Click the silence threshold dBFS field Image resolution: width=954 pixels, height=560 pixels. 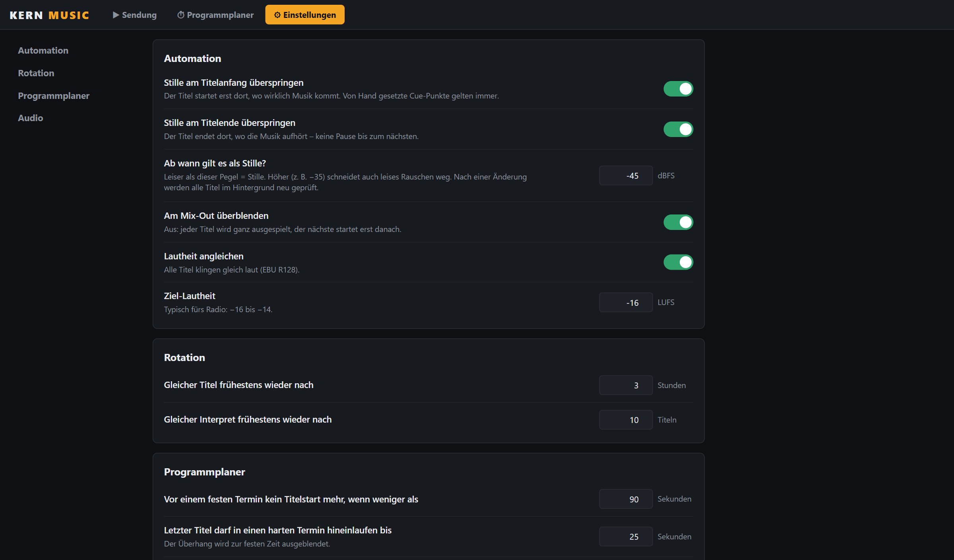point(626,176)
